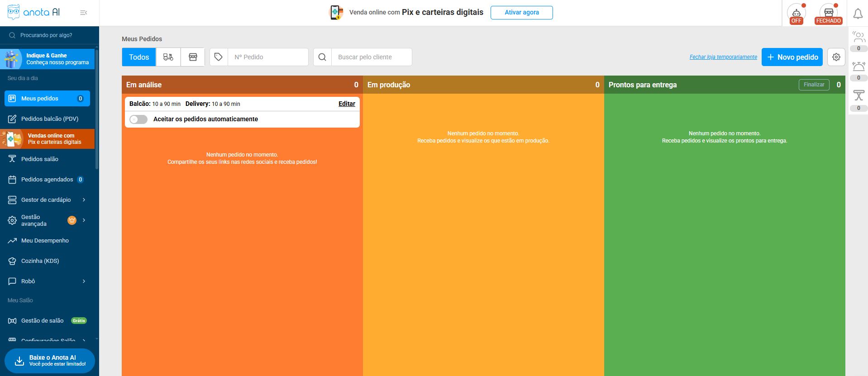Open Pedidos balcão (PDV) menu item
The width and height of the screenshot is (868, 376).
point(49,119)
